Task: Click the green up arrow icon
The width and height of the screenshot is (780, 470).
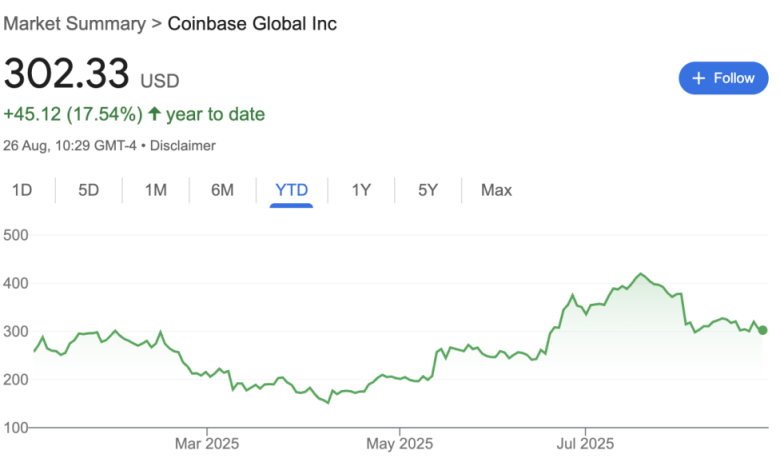Action: click(x=154, y=114)
